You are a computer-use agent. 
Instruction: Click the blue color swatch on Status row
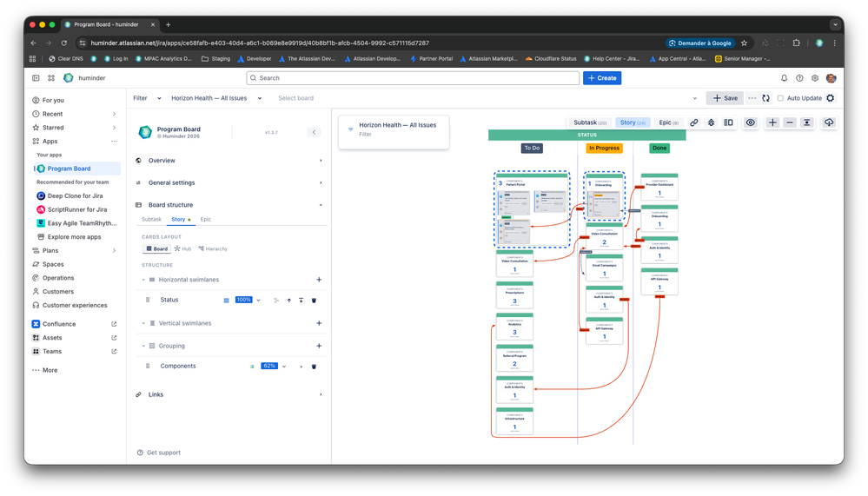[x=227, y=300]
